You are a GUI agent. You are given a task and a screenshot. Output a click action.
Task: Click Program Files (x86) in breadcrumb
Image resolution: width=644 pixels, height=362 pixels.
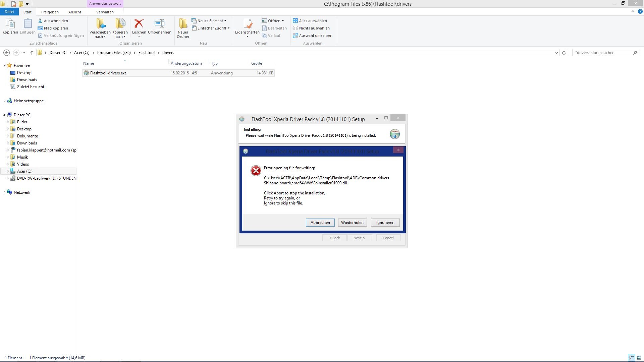tap(114, 53)
